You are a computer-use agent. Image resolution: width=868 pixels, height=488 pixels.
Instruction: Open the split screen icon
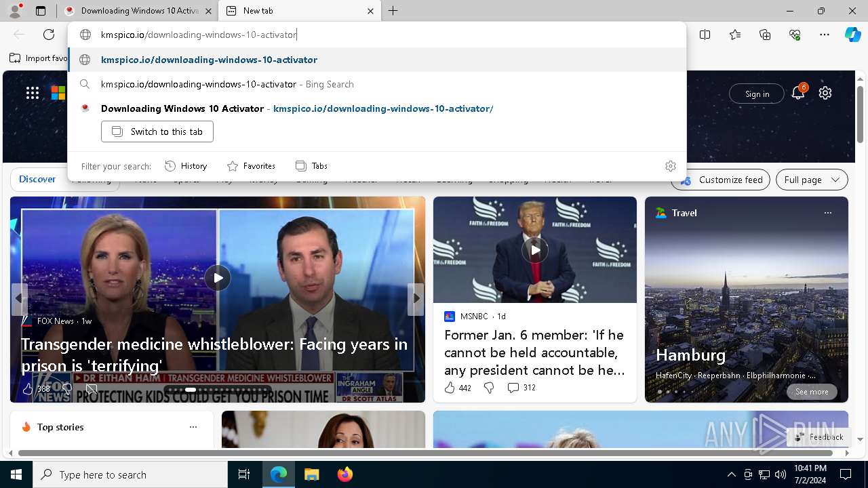click(x=705, y=35)
